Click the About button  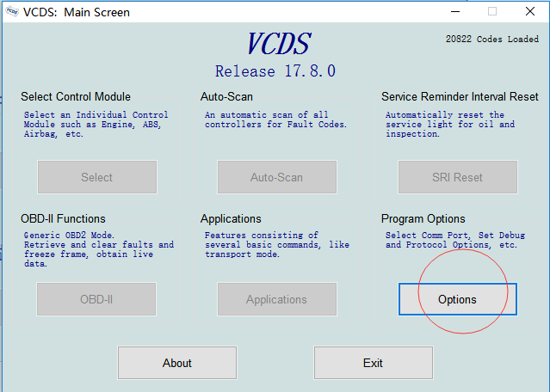[177, 363]
